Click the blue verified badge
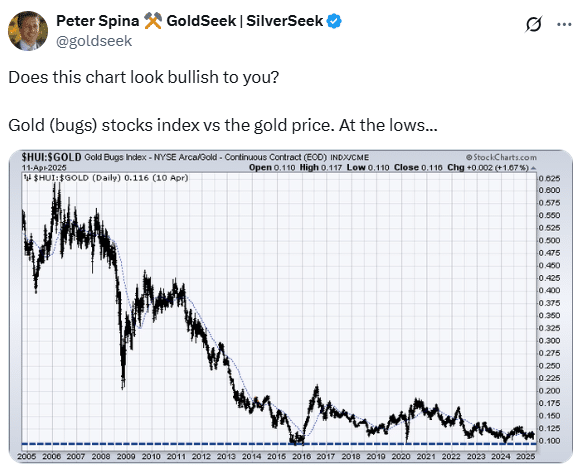Viewport: 573px width, 475px height. pyautogui.click(x=334, y=21)
